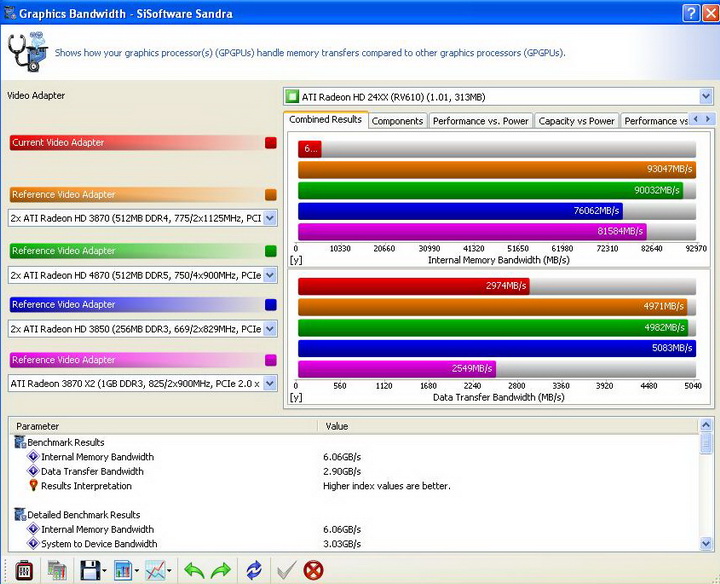The height and width of the screenshot is (584, 720).
Task: Click the grey checkmark OK icon
Action: pyautogui.click(x=287, y=571)
